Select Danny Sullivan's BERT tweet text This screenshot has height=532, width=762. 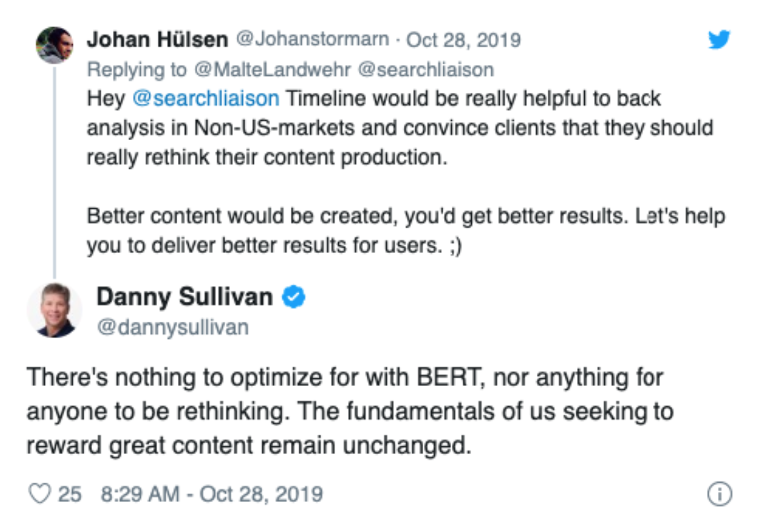[x=350, y=411]
